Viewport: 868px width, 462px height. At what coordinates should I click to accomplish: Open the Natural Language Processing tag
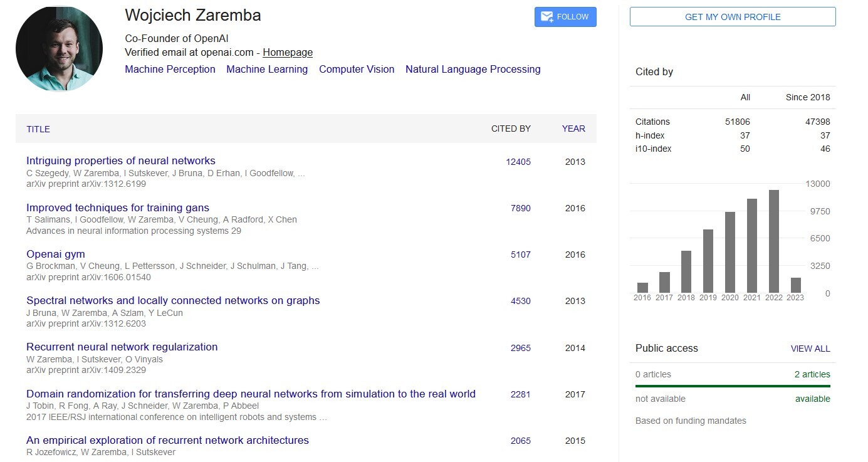coord(473,70)
